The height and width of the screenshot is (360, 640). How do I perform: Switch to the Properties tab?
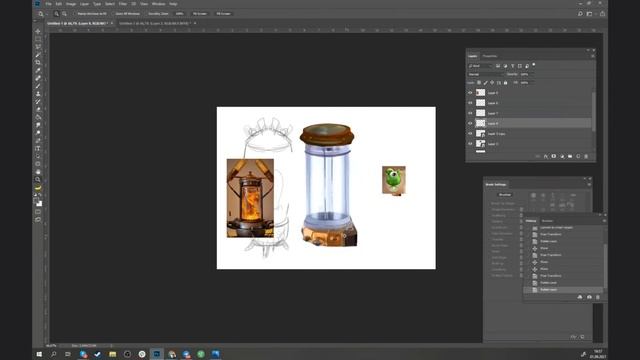click(490, 56)
